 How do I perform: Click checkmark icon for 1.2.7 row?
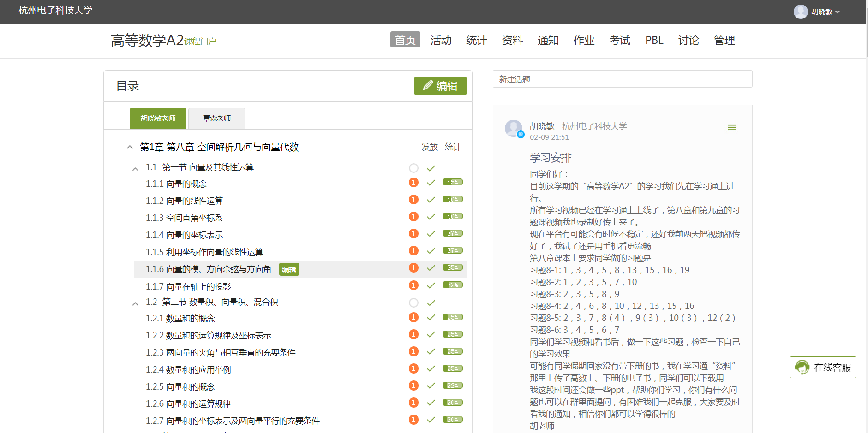[x=431, y=420]
